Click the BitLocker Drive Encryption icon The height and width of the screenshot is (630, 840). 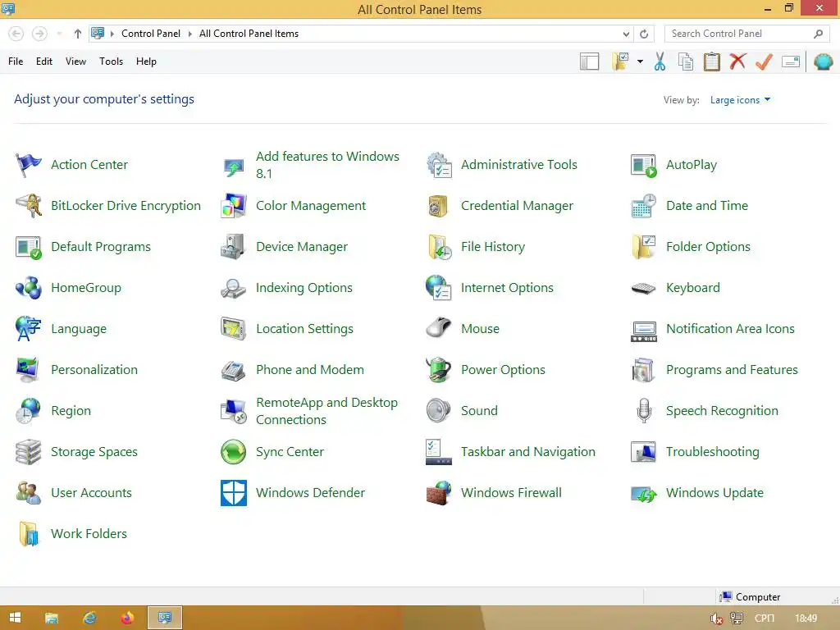[29, 206]
